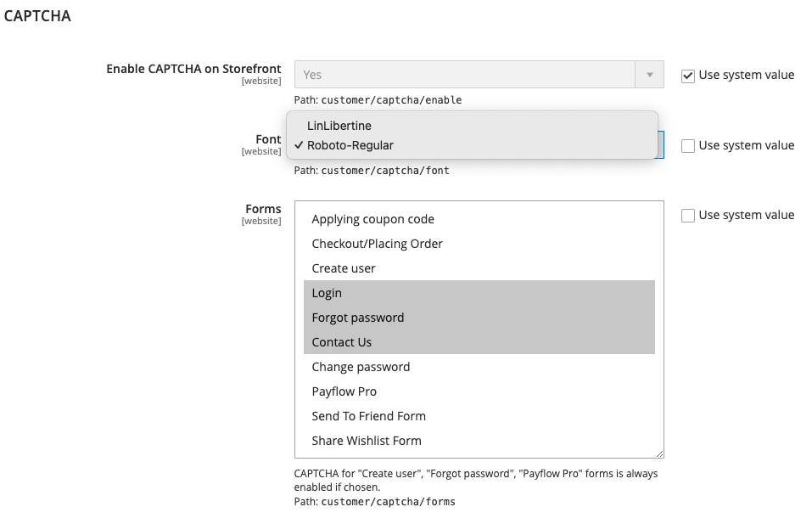Select Contact Us form entry

tap(479, 342)
